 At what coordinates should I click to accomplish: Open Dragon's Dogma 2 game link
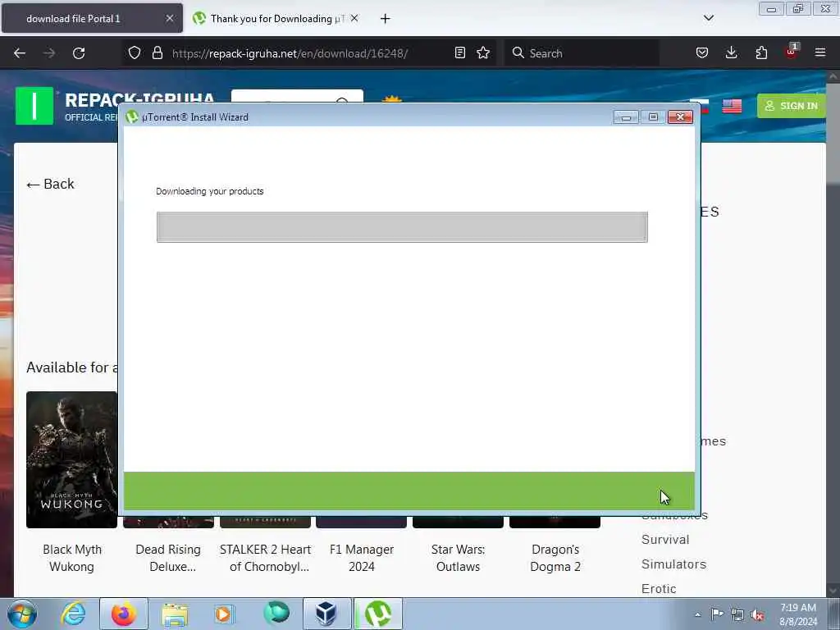pyautogui.click(x=555, y=558)
